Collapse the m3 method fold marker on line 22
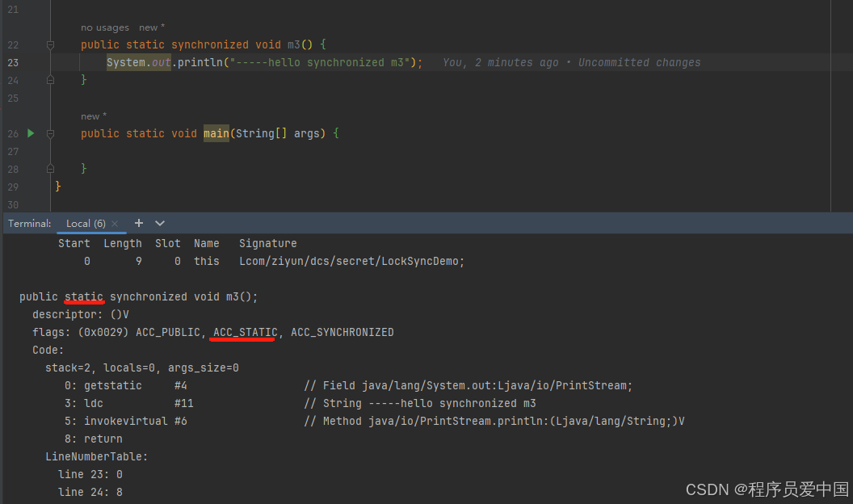The image size is (853, 504). 50,44
